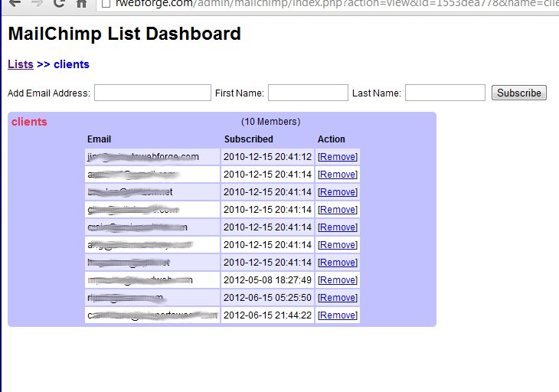Click the page icon in address bar
559x392 pixels.
click(x=106, y=4)
